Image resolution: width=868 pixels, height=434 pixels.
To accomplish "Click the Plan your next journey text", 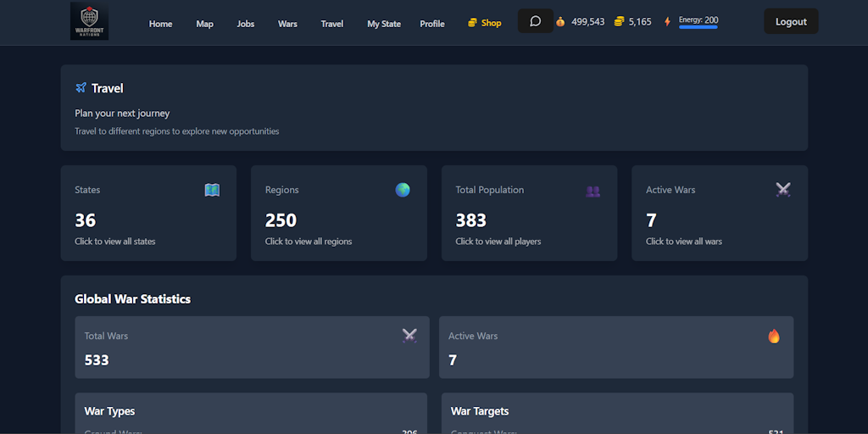I will pos(122,114).
